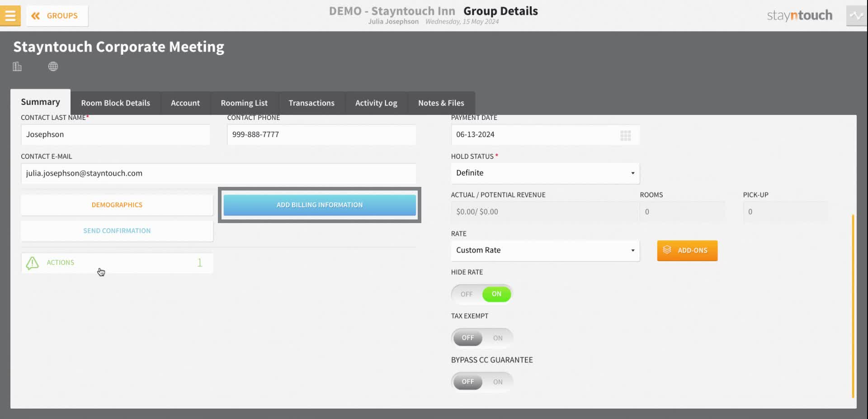Click the travel agent globe icon

pos(53,67)
